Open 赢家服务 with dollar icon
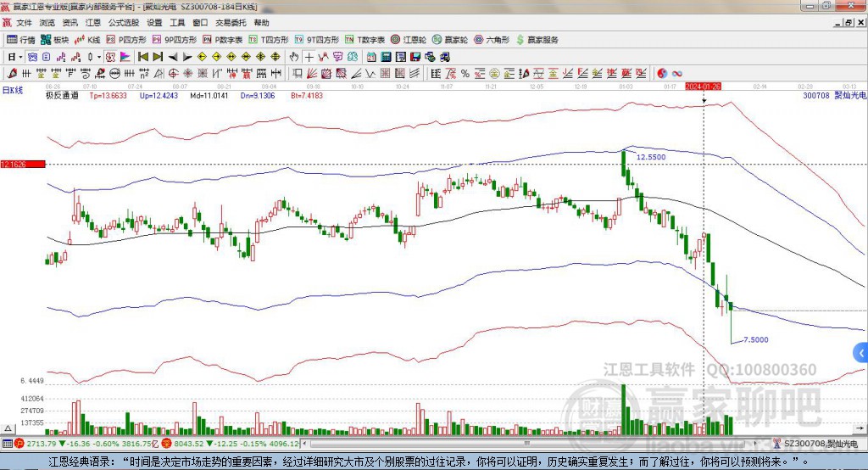868x470 pixels. pyautogui.click(x=537, y=40)
